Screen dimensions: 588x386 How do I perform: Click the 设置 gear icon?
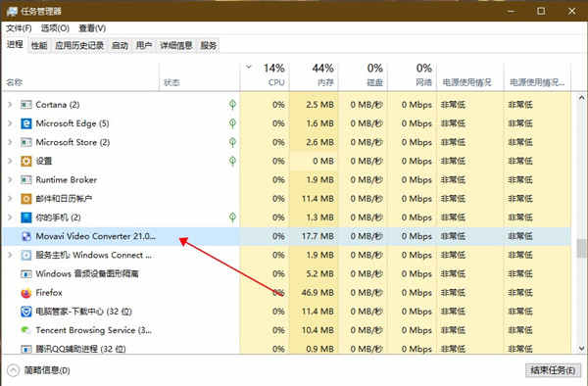click(25, 161)
